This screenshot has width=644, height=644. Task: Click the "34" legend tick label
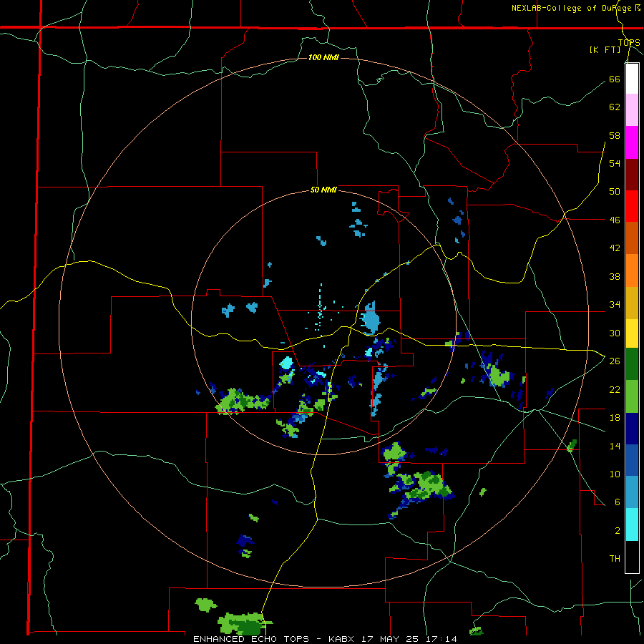tap(615, 305)
